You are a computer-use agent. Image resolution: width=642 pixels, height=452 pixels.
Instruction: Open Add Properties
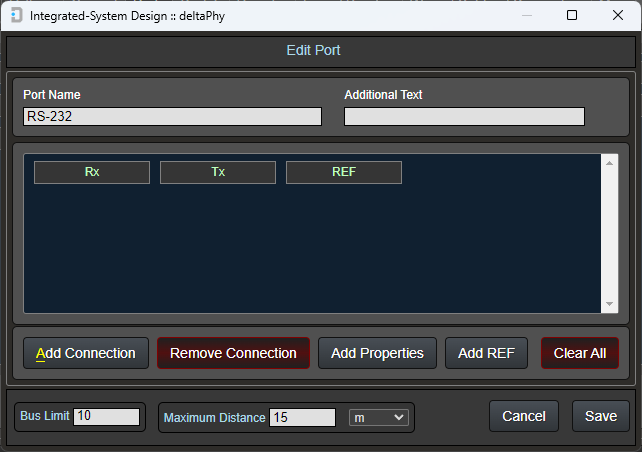[378, 353]
